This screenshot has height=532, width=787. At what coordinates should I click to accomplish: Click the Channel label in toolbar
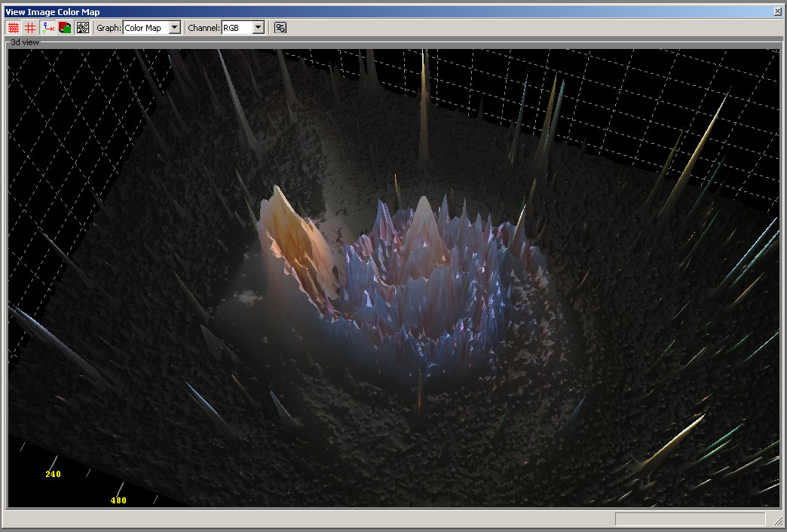tap(204, 28)
